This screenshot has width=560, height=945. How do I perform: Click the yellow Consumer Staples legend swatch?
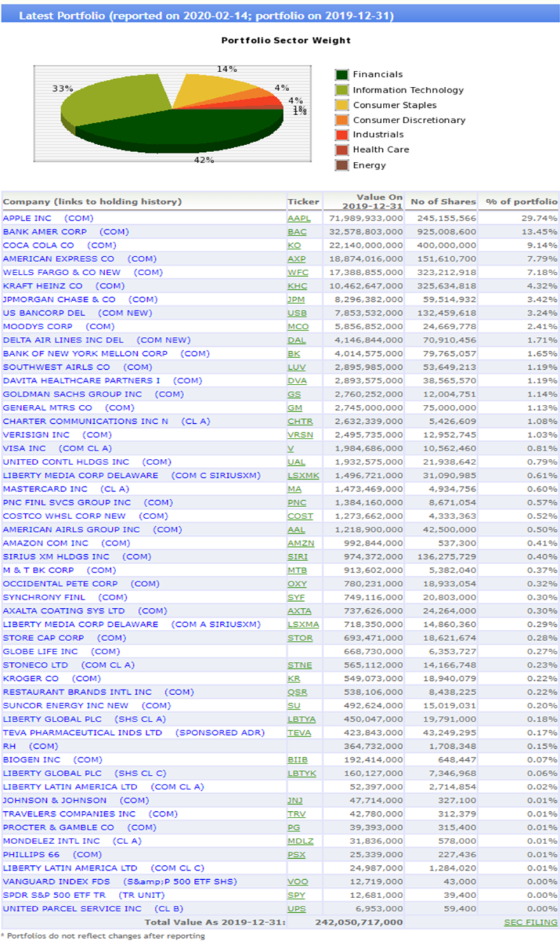pyautogui.click(x=342, y=105)
